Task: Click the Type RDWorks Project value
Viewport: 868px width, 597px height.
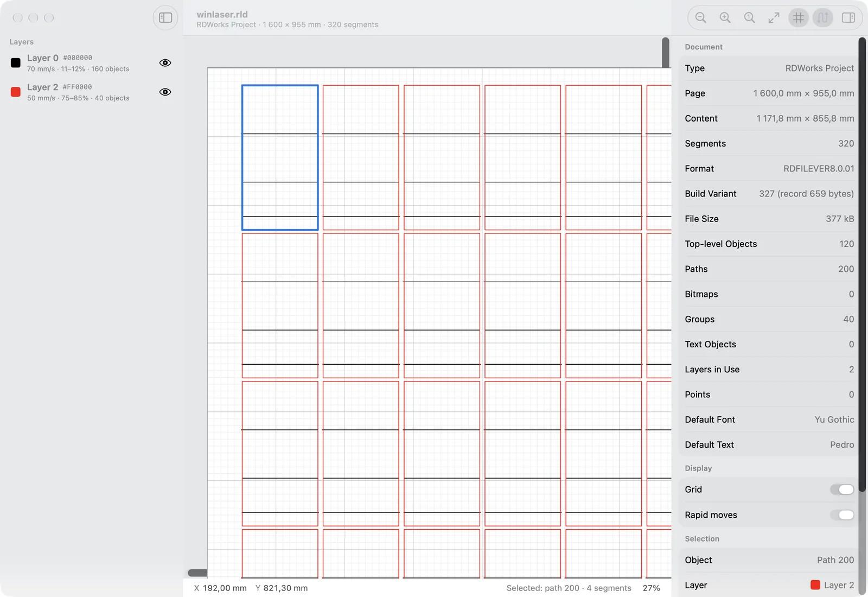Action: coord(820,68)
